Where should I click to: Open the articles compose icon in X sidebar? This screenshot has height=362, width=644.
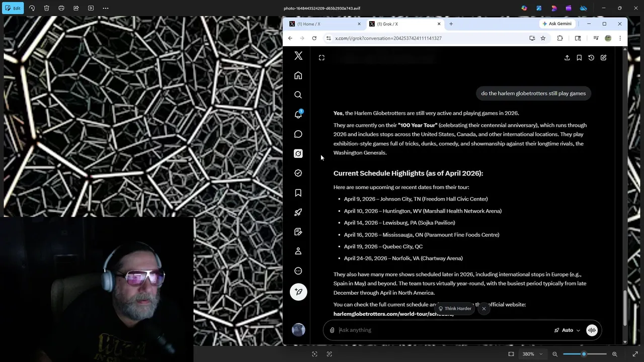298,232
